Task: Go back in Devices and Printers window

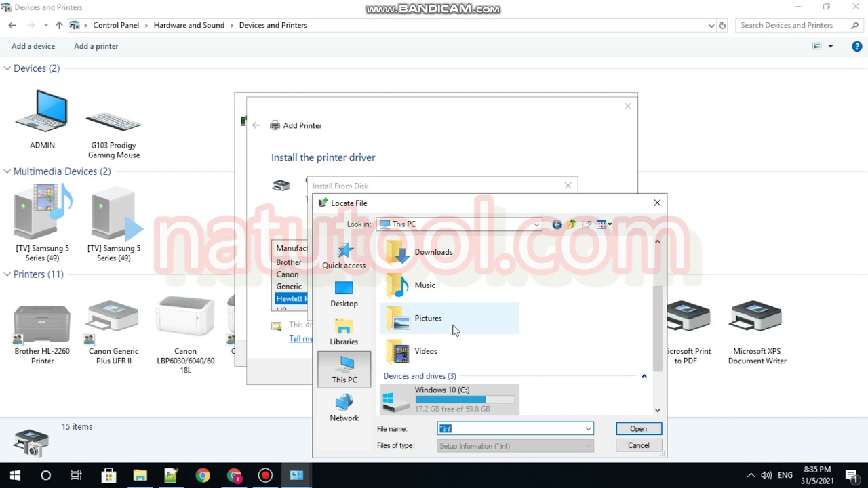Action: 12,25
